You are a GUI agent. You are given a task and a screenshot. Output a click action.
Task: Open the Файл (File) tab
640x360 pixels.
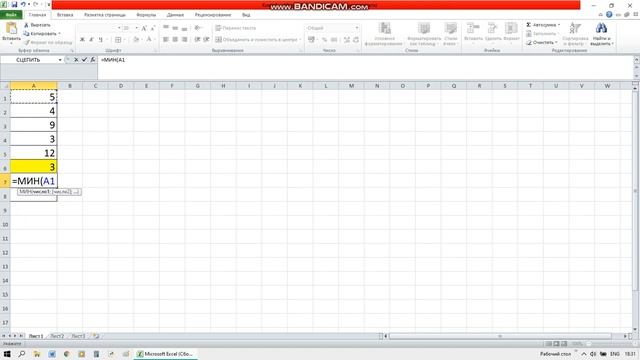[x=11, y=15]
